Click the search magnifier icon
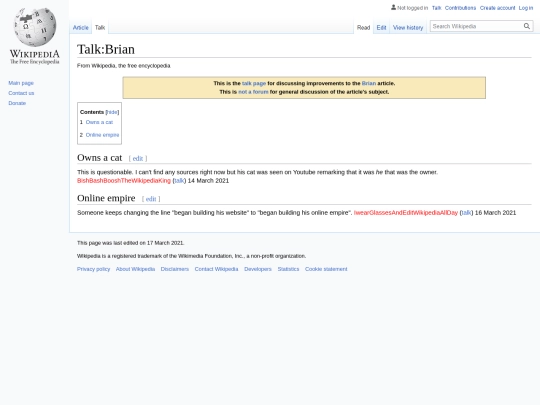Screen dimensions: 540x405 (527, 26)
